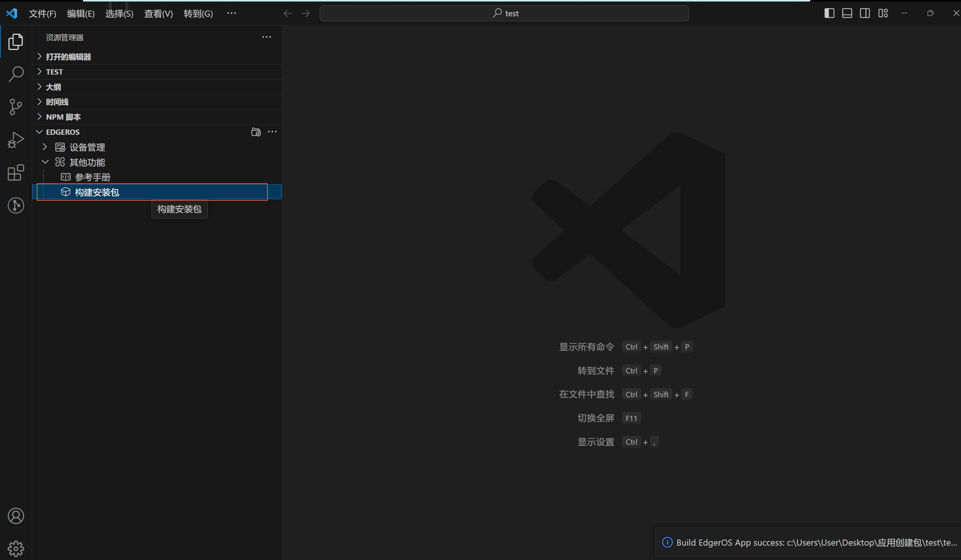Click the 参考手册 book icon

tap(66, 177)
